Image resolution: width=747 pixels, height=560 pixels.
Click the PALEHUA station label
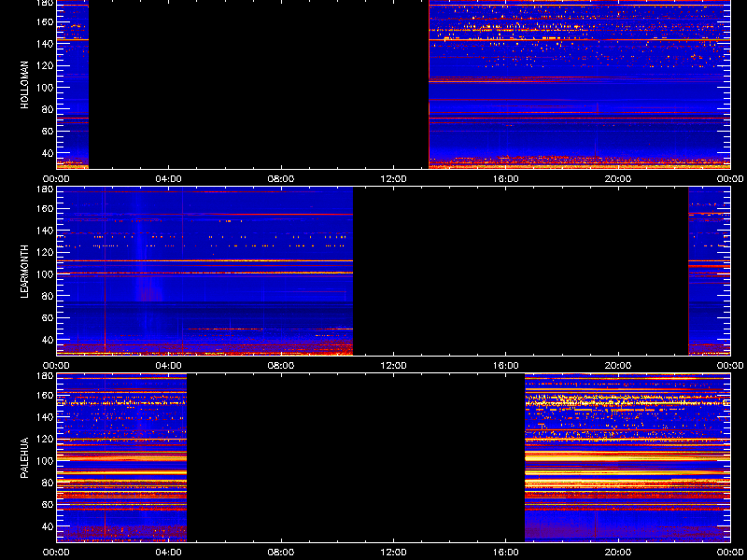[x=25, y=458]
